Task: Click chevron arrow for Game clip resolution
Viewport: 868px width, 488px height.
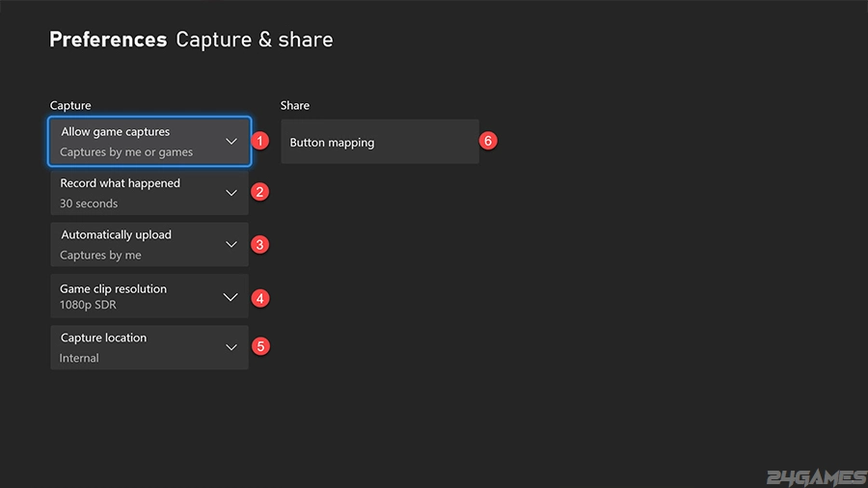Action: (x=231, y=297)
